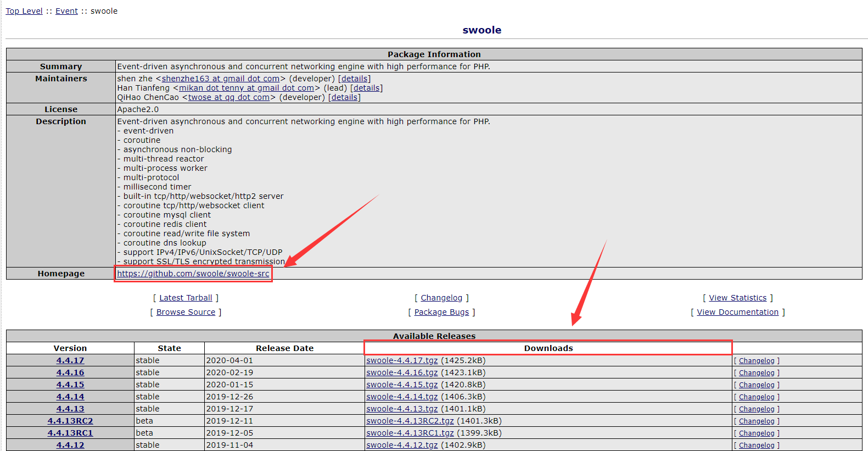Open Changelog for the 4.4.13 row
868x451 pixels.
point(757,409)
